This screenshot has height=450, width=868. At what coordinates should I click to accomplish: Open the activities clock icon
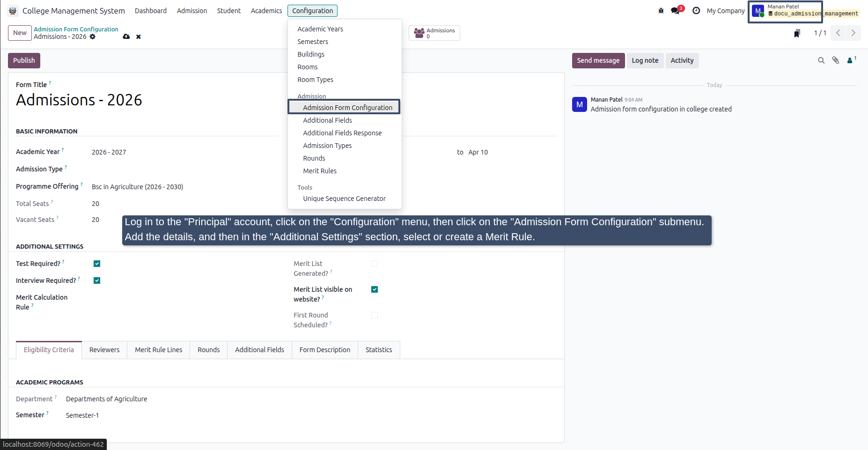tap(696, 11)
